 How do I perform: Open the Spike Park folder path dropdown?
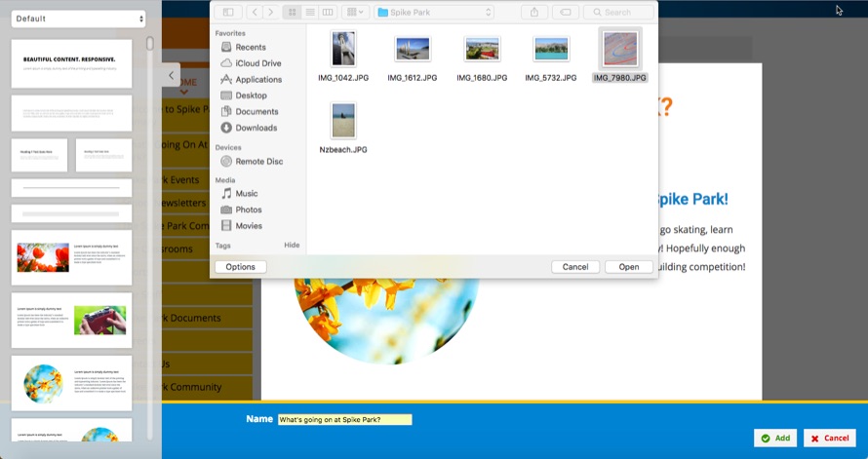click(x=433, y=12)
